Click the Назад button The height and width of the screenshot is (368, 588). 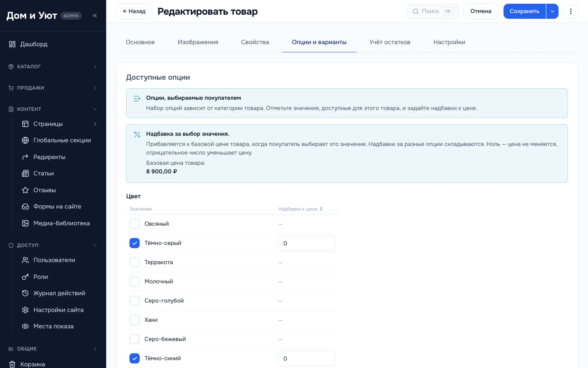click(x=134, y=11)
